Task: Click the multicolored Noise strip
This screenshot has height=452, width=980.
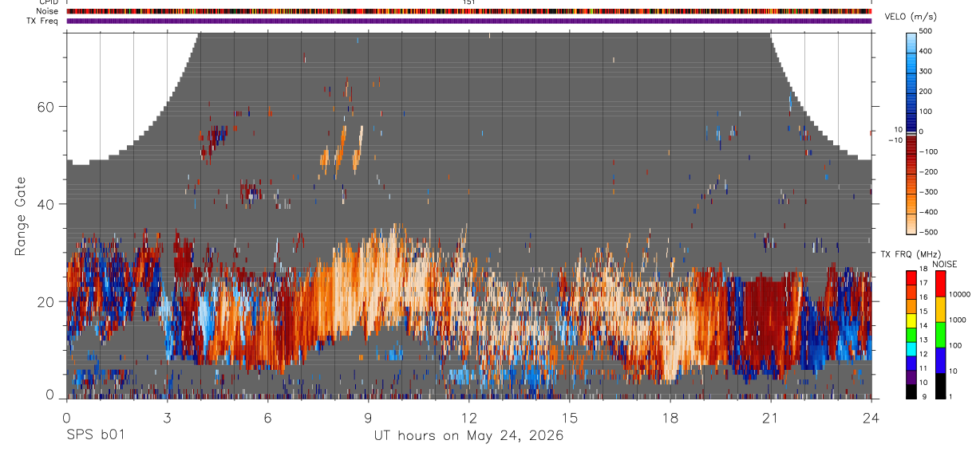Action: pos(469,11)
